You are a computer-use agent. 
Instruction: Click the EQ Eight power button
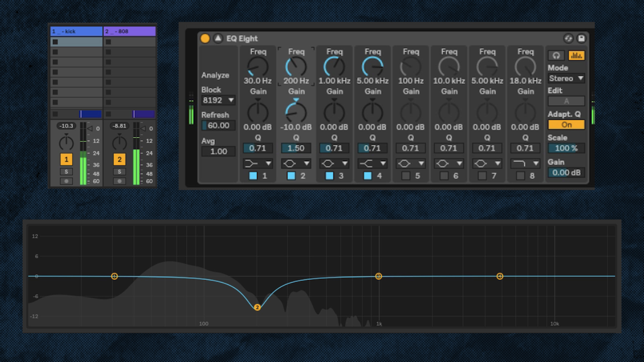205,39
